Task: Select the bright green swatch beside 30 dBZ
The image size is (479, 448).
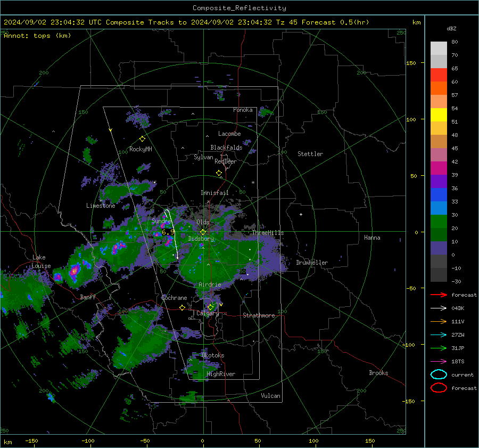Action: [x=439, y=222]
